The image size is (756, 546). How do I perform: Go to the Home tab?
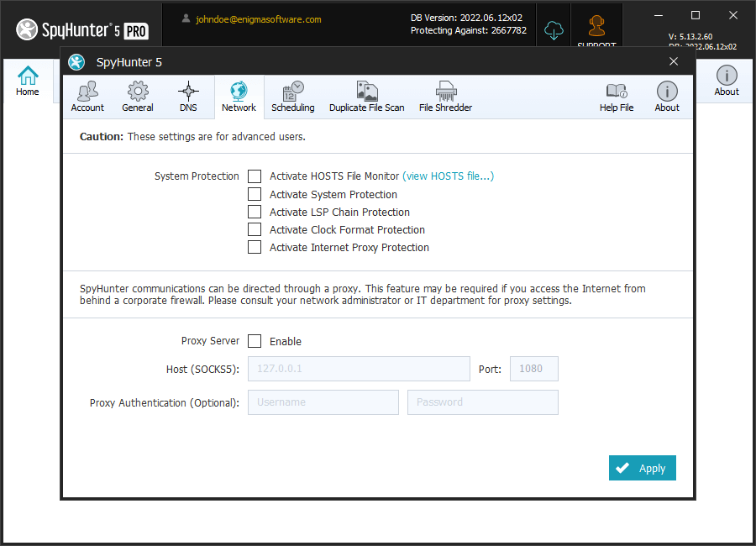pos(28,81)
